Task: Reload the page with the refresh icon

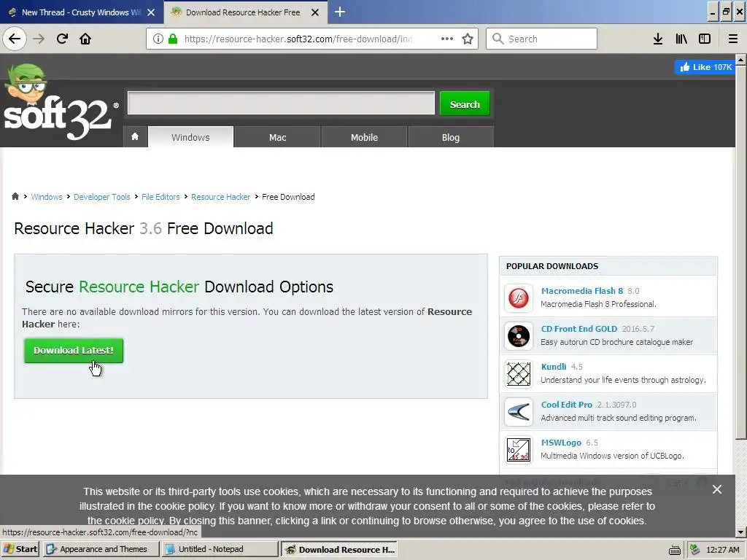Action: pos(62,39)
